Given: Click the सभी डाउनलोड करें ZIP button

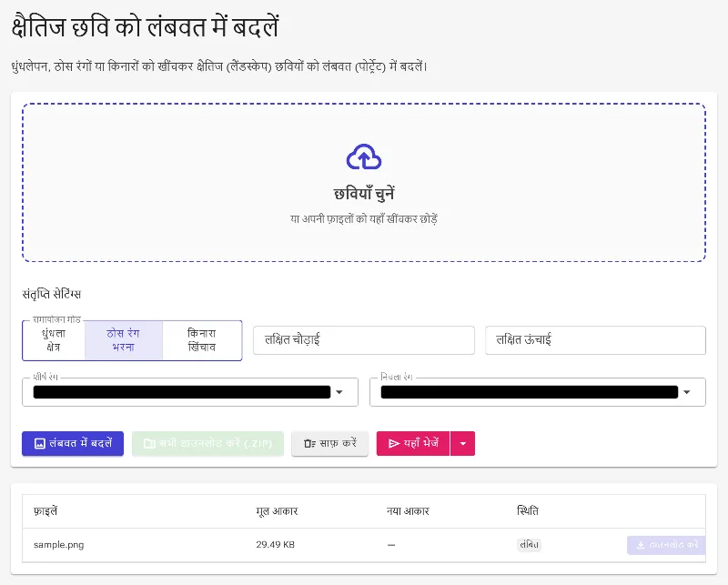Looking at the screenshot, I should tap(207, 443).
